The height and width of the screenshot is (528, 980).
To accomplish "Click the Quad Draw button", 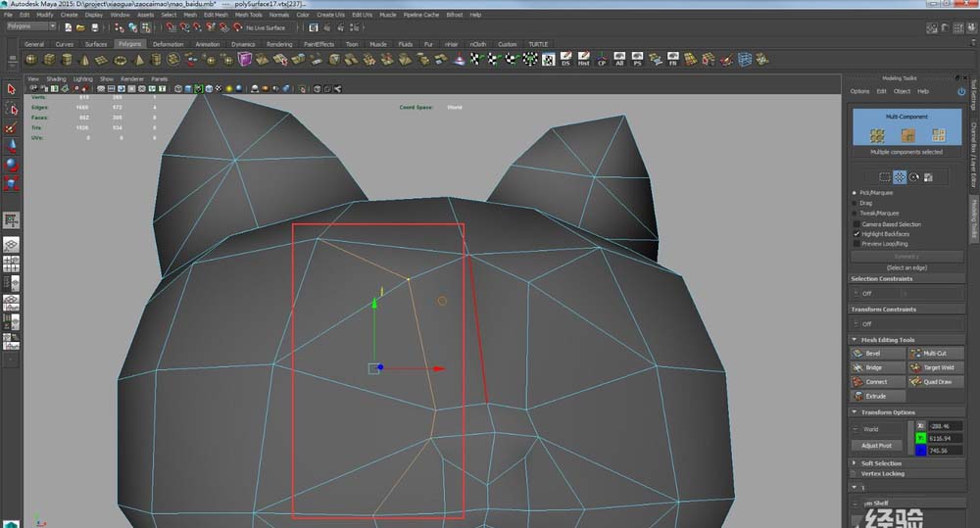I will (936, 382).
